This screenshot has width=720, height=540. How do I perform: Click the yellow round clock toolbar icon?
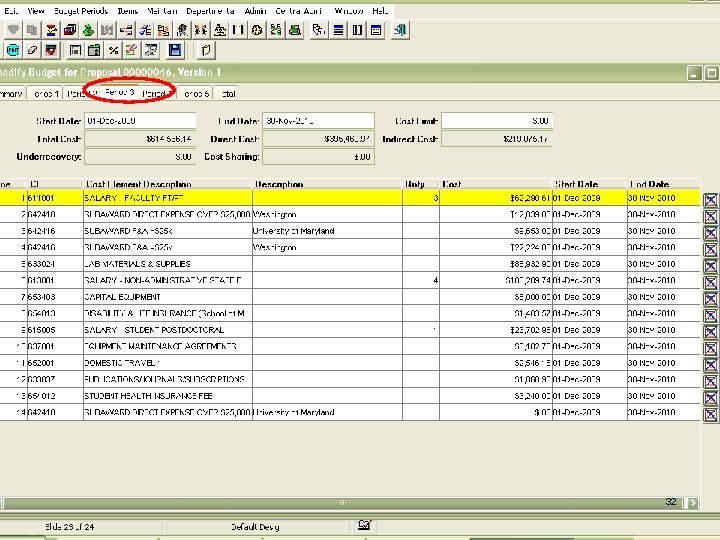coord(257,30)
